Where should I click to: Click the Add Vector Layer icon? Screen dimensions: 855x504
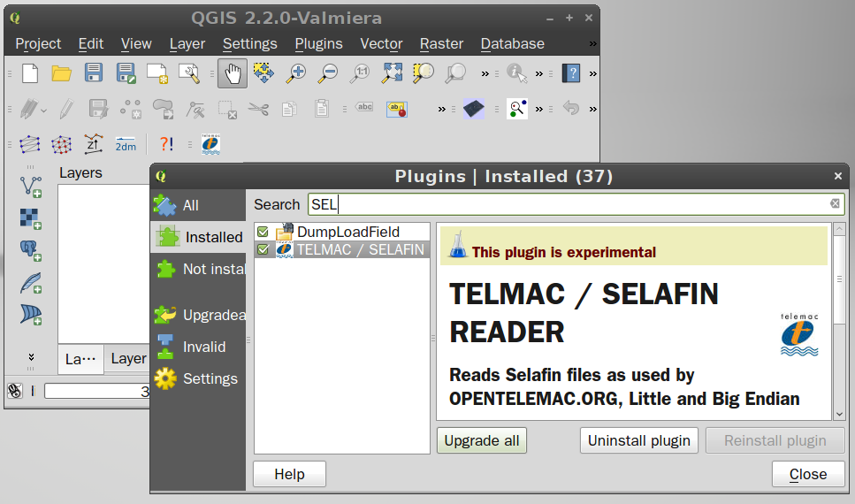[x=31, y=187]
